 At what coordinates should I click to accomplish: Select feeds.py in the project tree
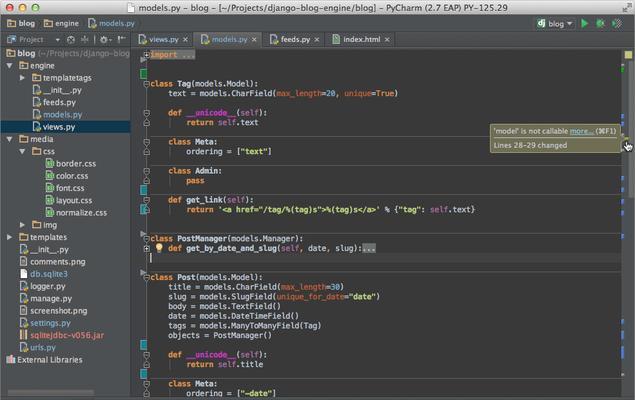click(x=54, y=102)
